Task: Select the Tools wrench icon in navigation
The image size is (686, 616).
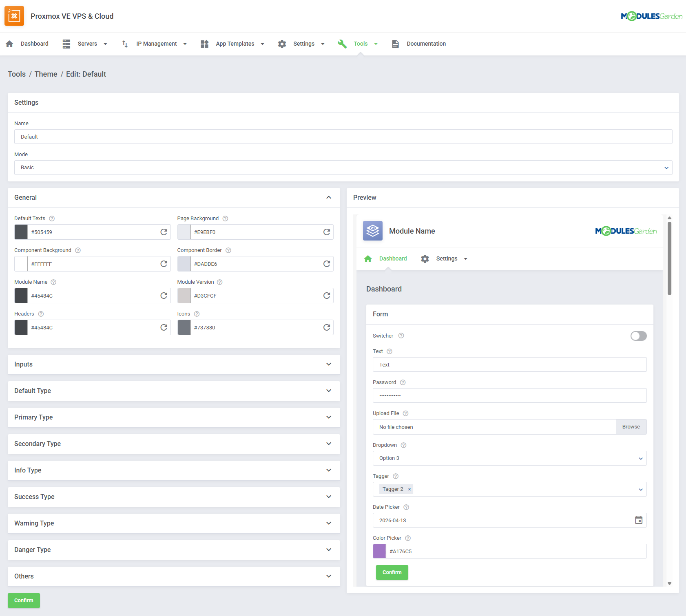Action: [342, 44]
